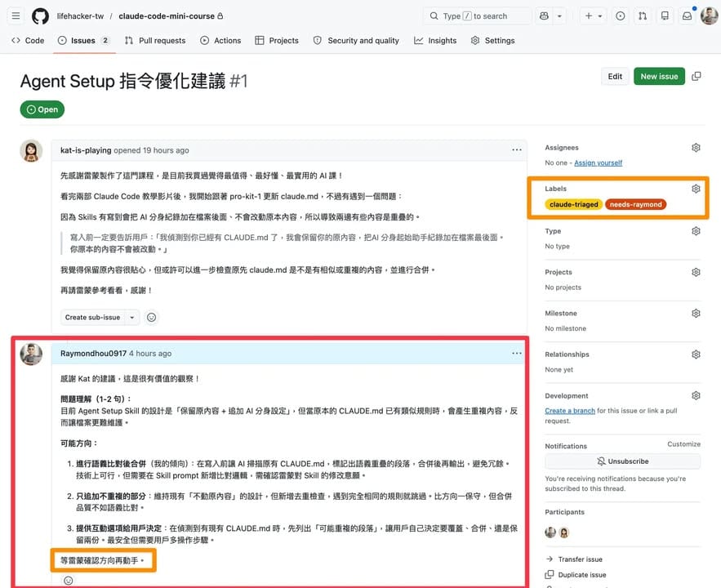Open the hamburger navigation menu
Image resolution: width=721 pixels, height=588 pixels.
tap(16, 16)
